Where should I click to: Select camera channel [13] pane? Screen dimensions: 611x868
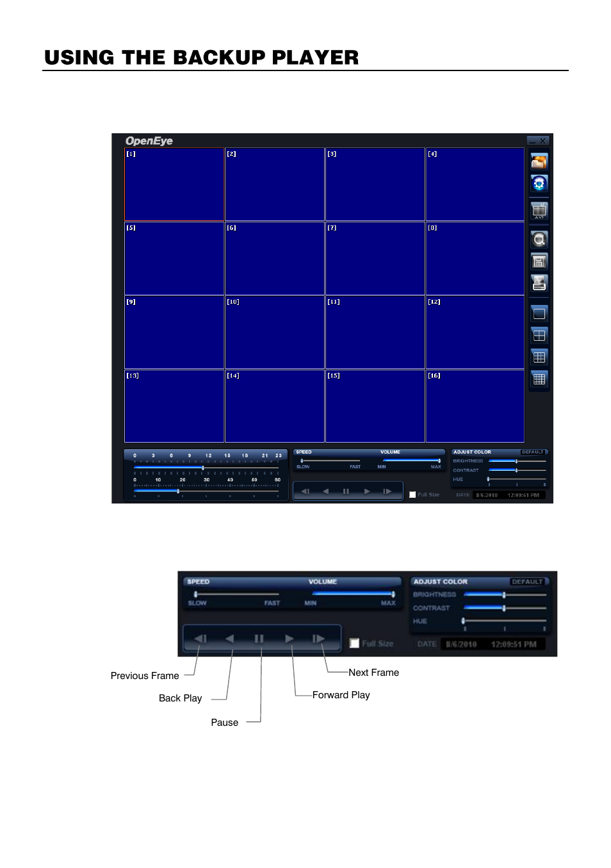[x=174, y=406]
